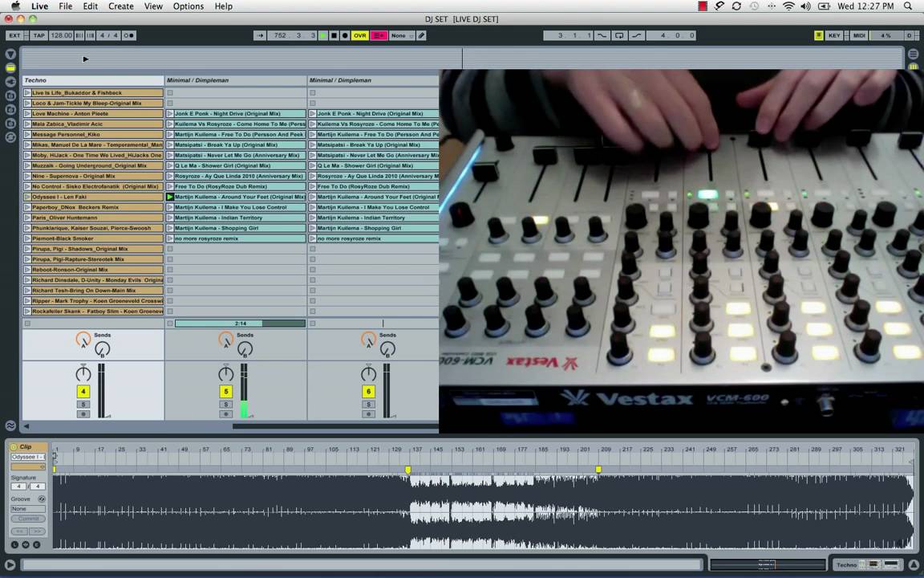This screenshot has height=578, width=924.
Task: Select the 128.00 tempo field
Action: 61,35
